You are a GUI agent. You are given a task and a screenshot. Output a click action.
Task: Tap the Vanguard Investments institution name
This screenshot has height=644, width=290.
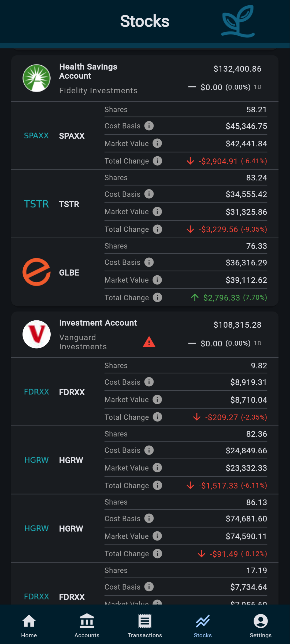pyautogui.click(x=83, y=342)
